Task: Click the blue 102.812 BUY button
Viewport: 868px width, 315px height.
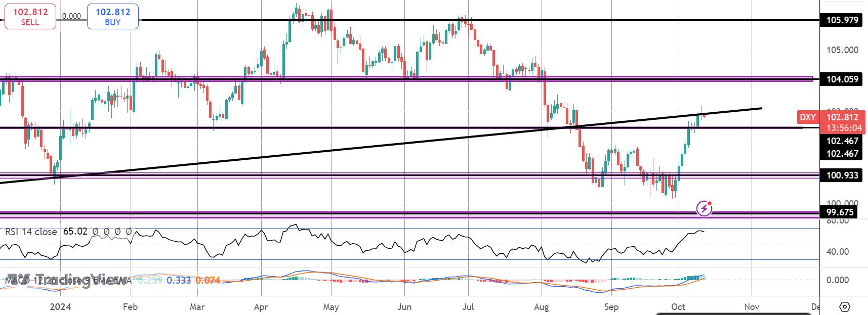Action: coord(113,17)
